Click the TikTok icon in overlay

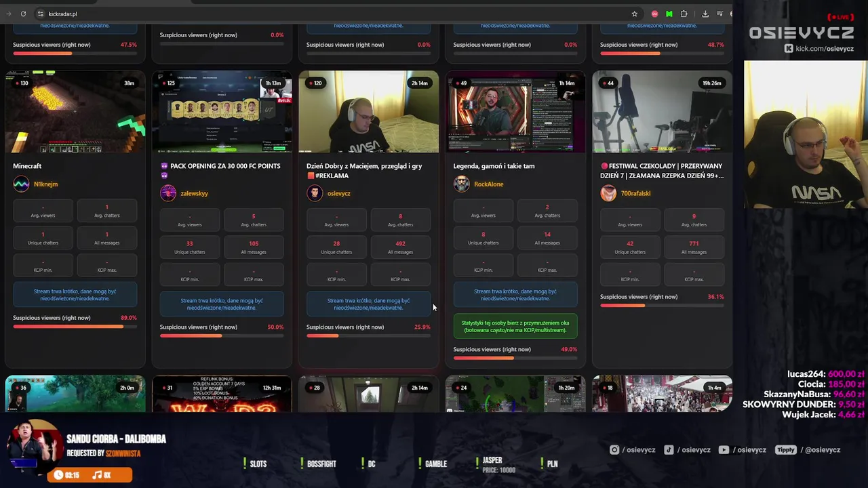[669, 449]
